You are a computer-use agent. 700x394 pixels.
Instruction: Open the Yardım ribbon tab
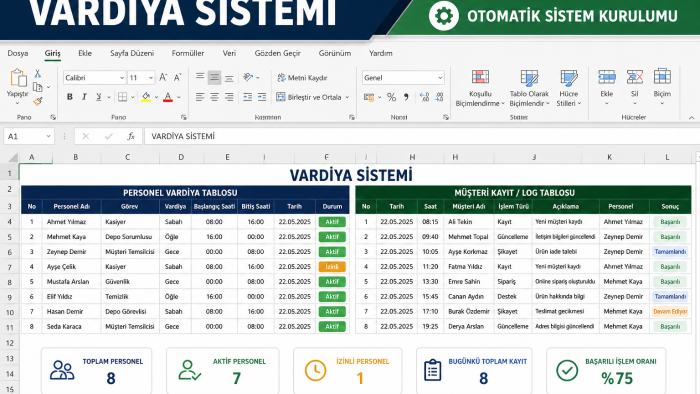click(x=381, y=53)
